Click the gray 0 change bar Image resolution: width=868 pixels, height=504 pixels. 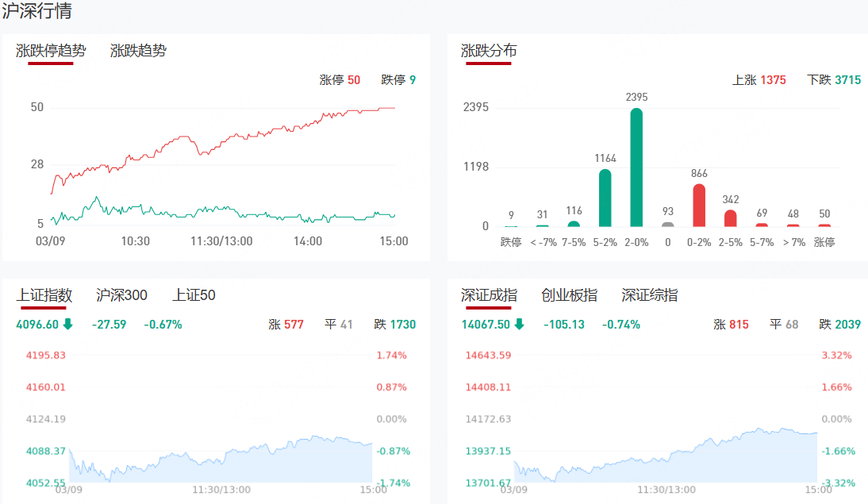(668, 225)
